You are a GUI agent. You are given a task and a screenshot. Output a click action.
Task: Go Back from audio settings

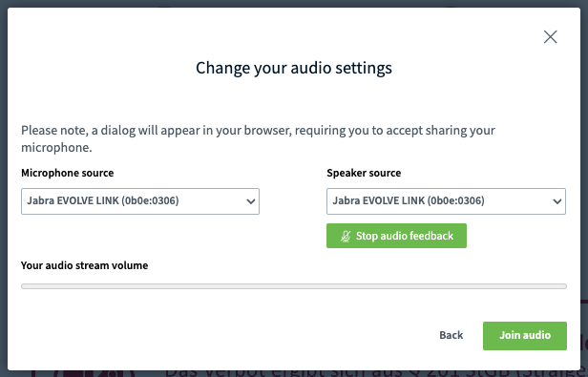point(451,335)
